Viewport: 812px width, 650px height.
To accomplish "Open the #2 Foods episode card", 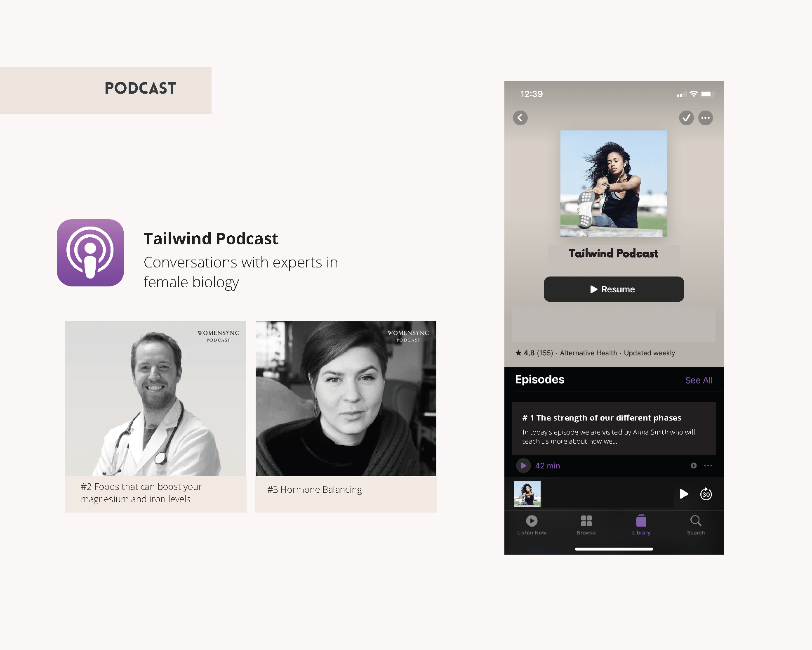I will tap(155, 417).
